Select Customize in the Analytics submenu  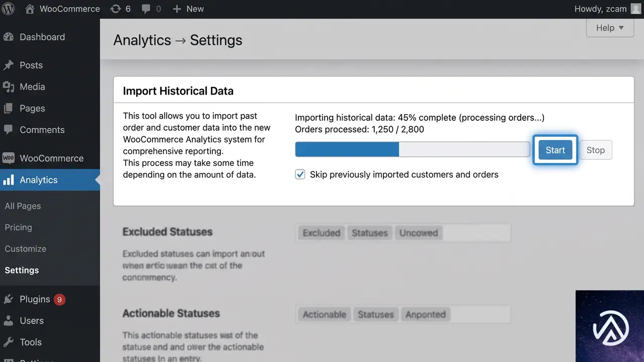25,249
